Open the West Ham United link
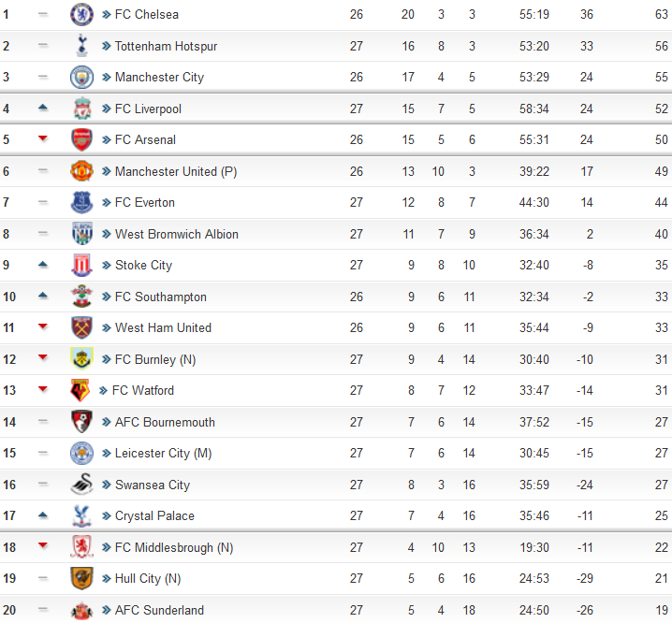This screenshot has height=623, width=672. [x=163, y=327]
